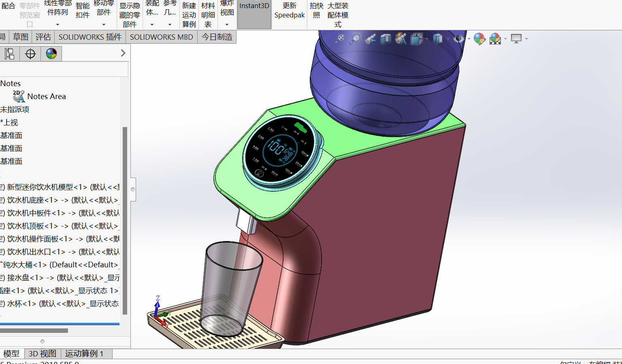Open dropdown under 爆炸视图
Image resolution: width=622 pixels, height=364 pixels.
coord(227,25)
